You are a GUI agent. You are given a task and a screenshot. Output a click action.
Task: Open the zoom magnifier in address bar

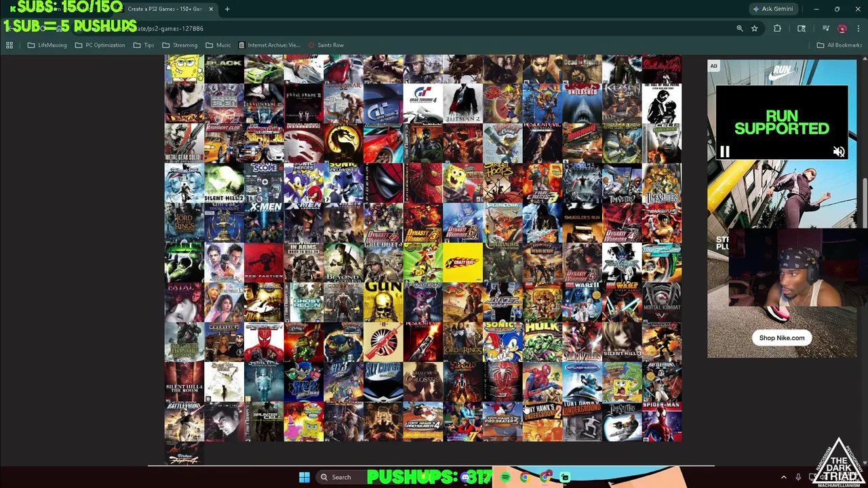click(740, 28)
